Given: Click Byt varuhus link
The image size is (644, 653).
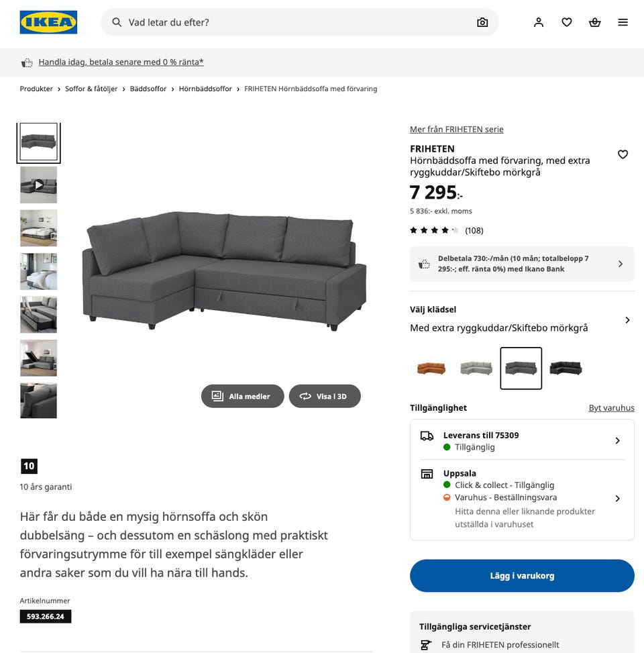Looking at the screenshot, I should (x=611, y=408).
